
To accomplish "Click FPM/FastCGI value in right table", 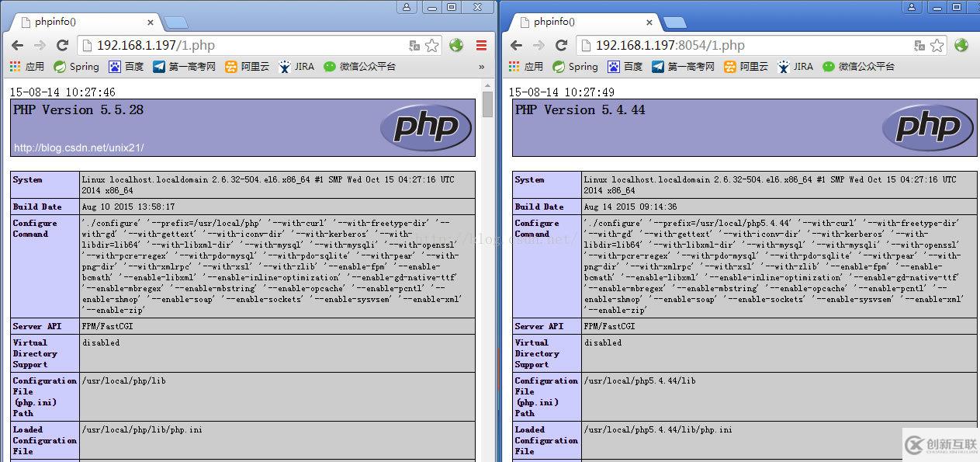I will click(x=609, y=326).
